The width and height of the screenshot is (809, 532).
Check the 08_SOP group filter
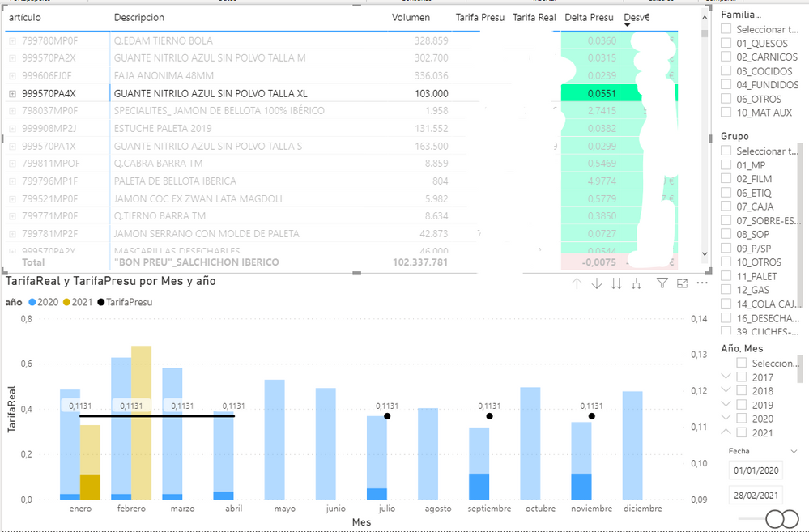click(x=726, y=234)
